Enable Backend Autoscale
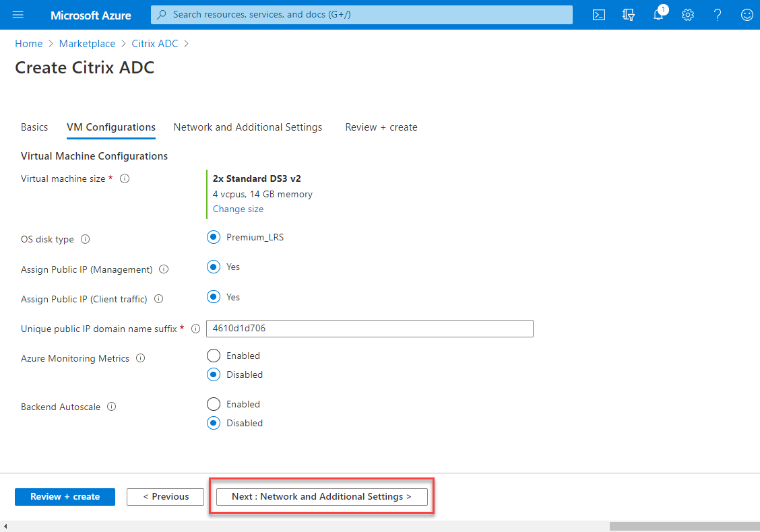 (214, 404)
